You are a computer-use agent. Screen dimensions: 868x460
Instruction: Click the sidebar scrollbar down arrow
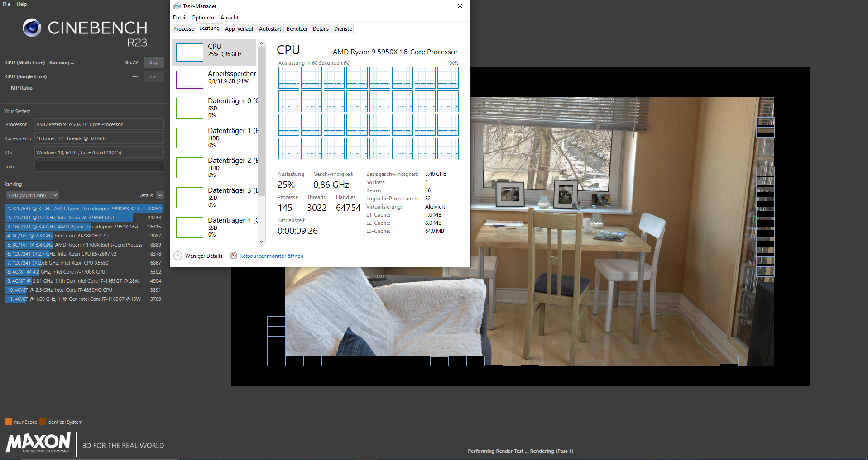point(261,242)
